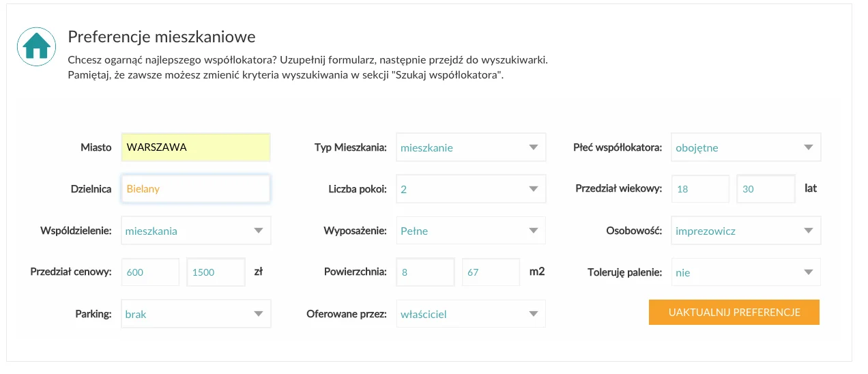Select the maximum age field showing 30
The width and height of the screenshot is (868, 374).
[x=766, y=189]
